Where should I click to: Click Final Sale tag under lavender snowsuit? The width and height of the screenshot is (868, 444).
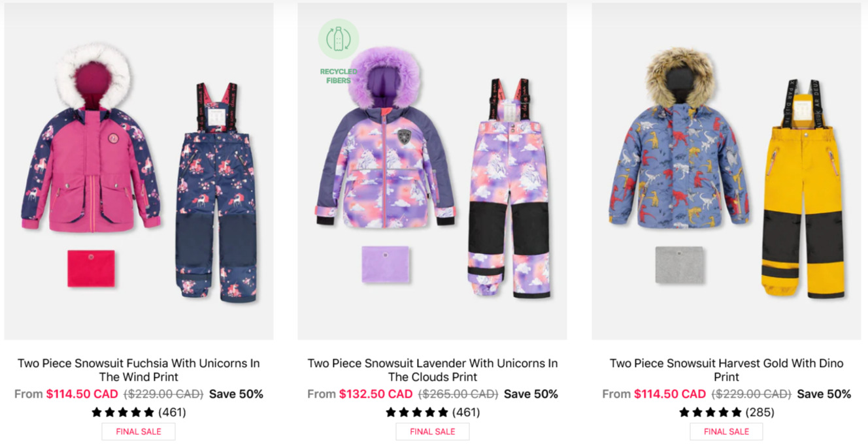[433, 432]
